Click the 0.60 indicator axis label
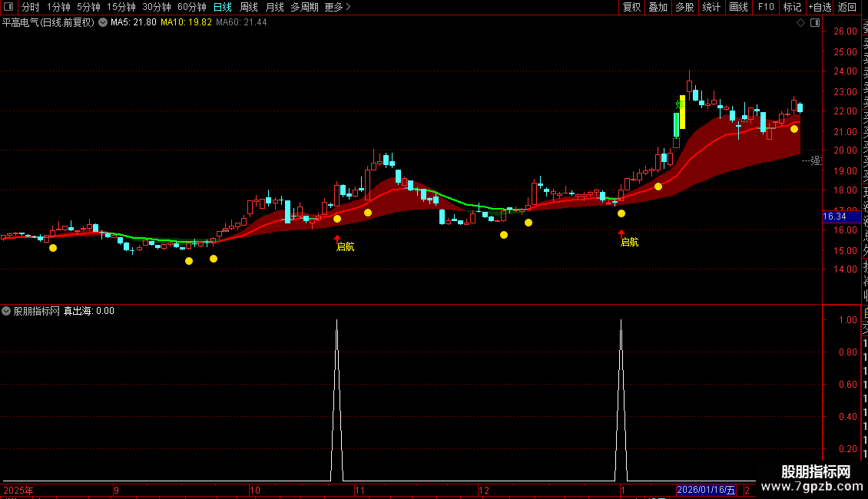 click(x=848, y=384)
